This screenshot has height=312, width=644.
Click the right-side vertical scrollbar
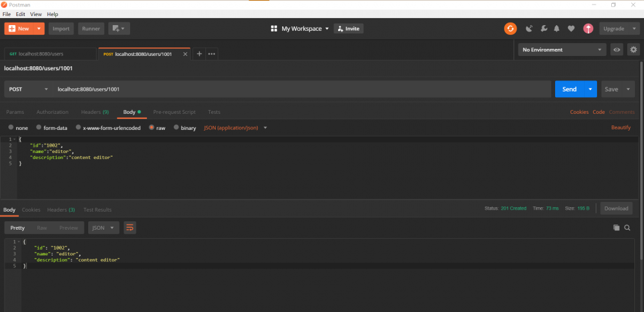[641, 160]
